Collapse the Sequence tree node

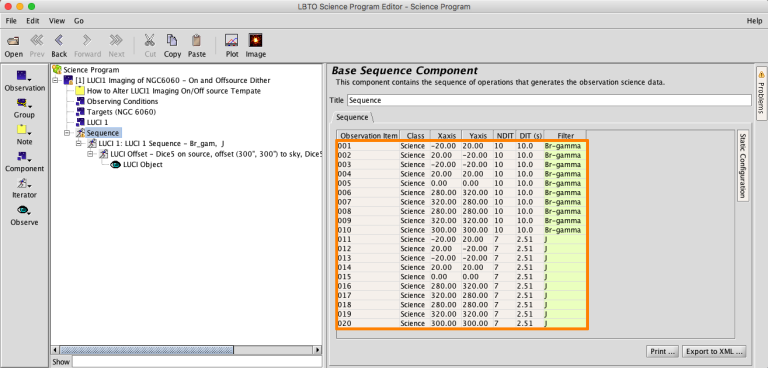(x=67, y=133)
